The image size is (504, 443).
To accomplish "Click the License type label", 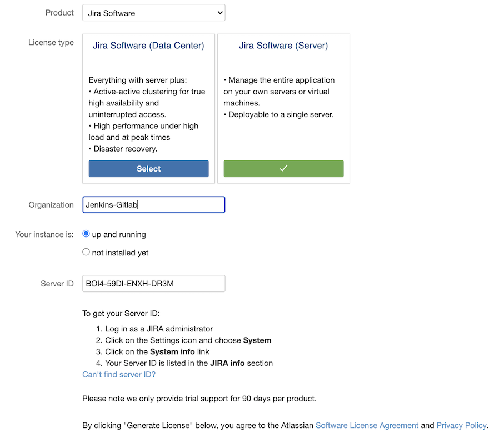I will coord(51,43).
